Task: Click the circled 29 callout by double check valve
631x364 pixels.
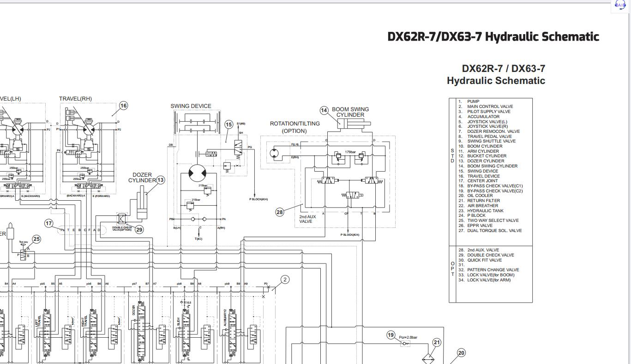Action: coord(139,229)
